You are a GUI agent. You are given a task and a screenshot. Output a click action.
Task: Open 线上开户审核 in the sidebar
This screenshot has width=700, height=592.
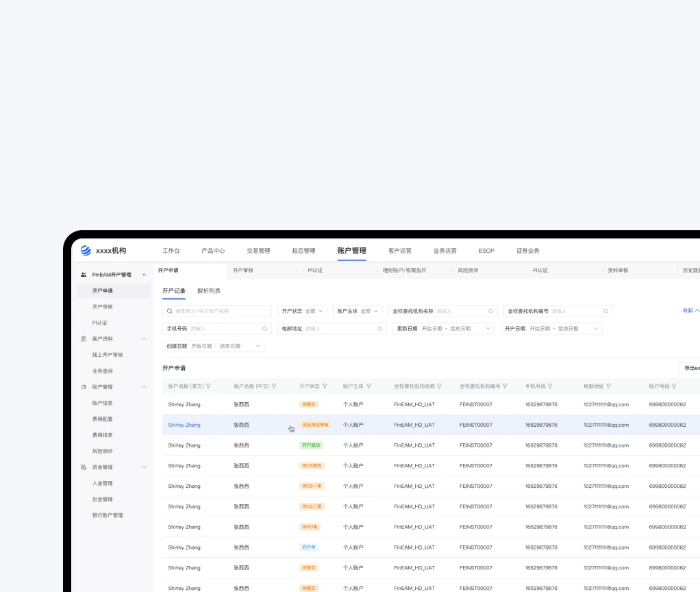coord(108,355)
